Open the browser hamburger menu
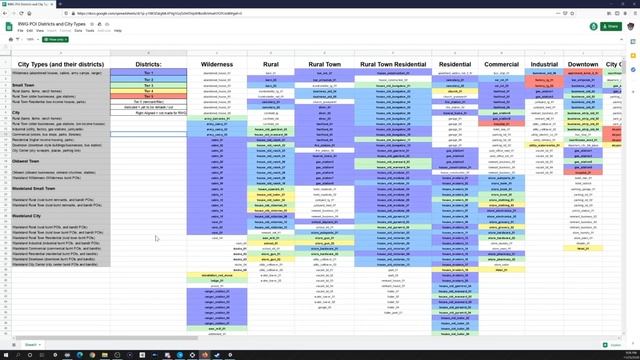Image resolution: width=640 pixels, height=360 pixels. point(635,13)
